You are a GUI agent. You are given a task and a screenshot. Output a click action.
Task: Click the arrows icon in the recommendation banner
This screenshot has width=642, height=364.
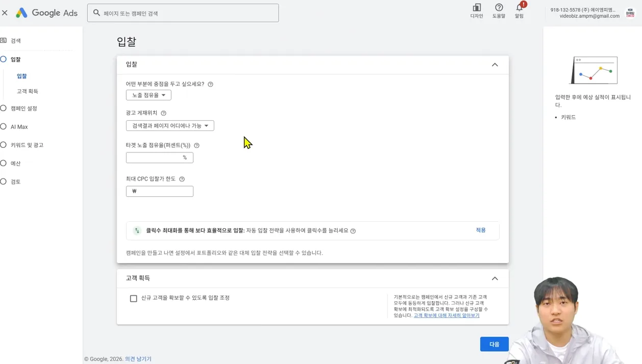click(x=137, y=231)
